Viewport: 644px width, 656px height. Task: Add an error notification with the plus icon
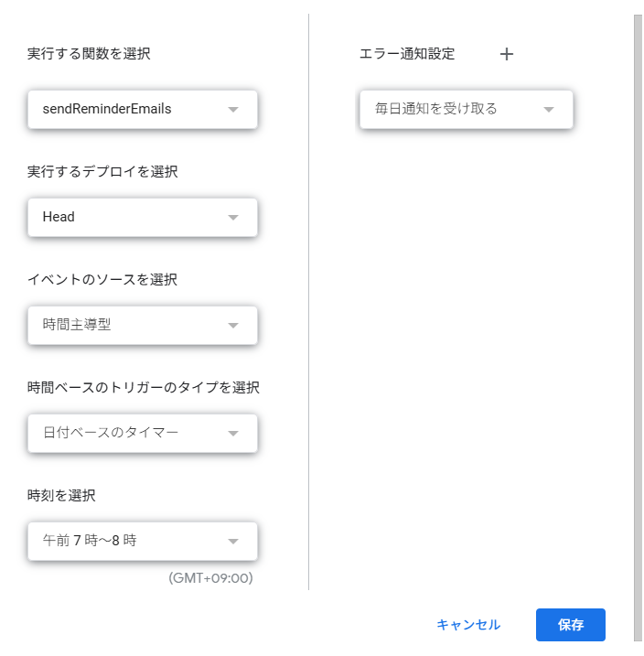click(507, 54)
